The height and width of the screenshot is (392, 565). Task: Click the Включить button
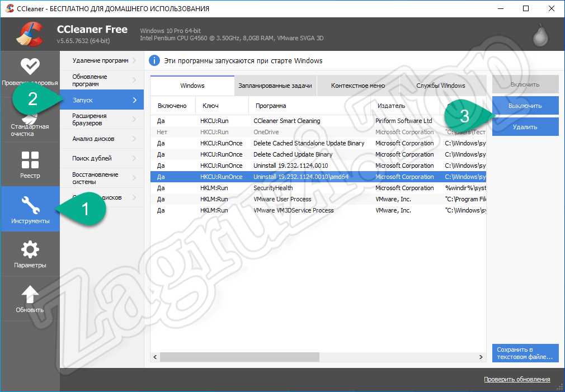click(x=525, y=84)
